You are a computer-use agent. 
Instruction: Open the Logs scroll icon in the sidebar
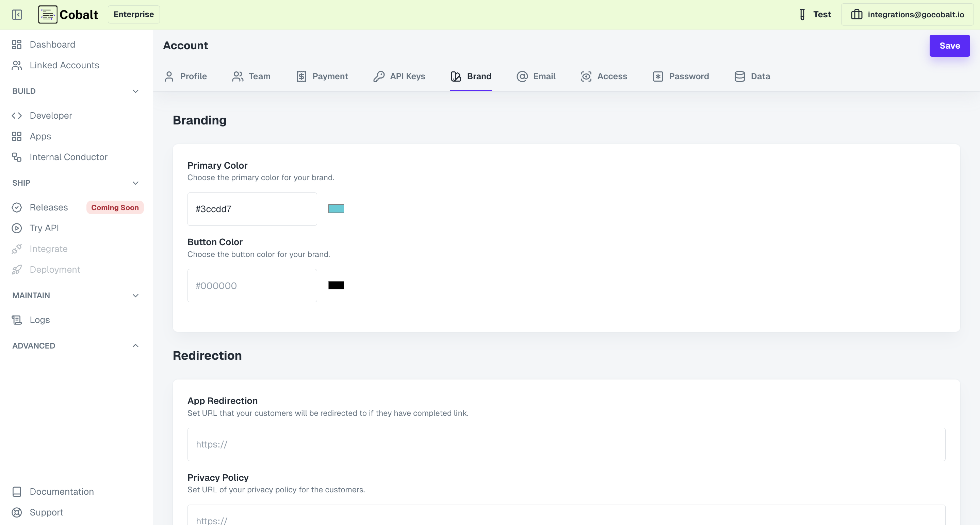[x=17, y=320]
